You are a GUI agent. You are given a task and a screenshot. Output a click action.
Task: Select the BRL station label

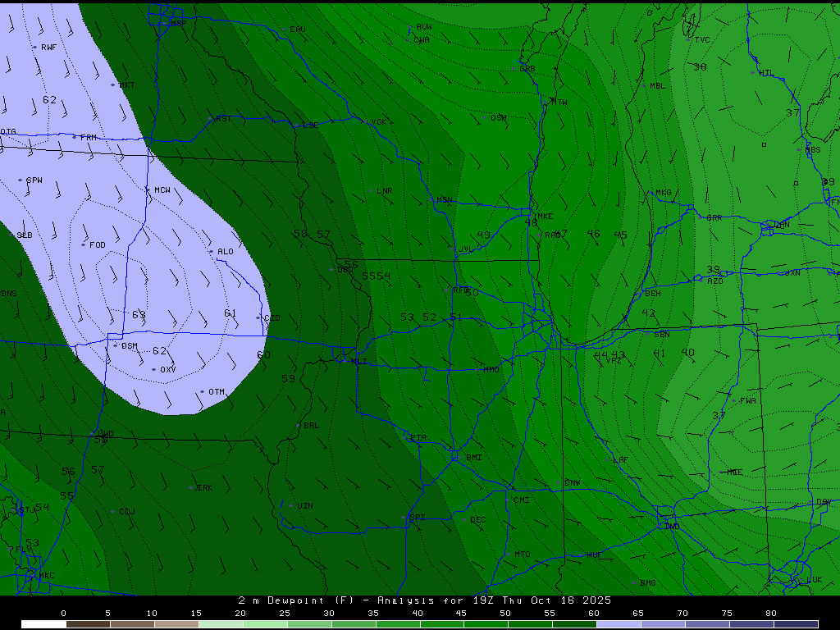[x=311, y=426]
